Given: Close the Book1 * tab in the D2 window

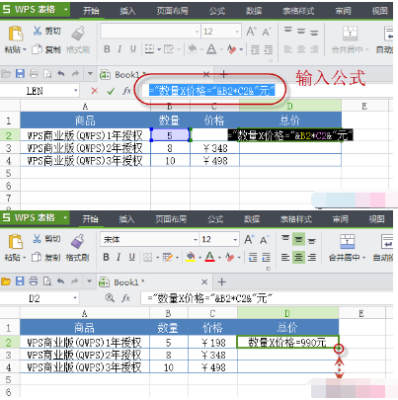Looking at the screenshot, I should (205, 282).
